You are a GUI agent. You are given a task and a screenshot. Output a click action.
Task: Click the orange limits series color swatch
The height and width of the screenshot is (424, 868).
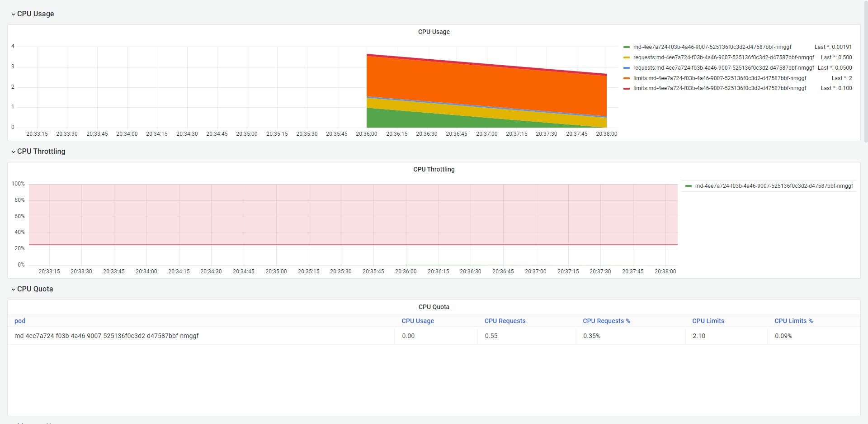pos(626,78)
